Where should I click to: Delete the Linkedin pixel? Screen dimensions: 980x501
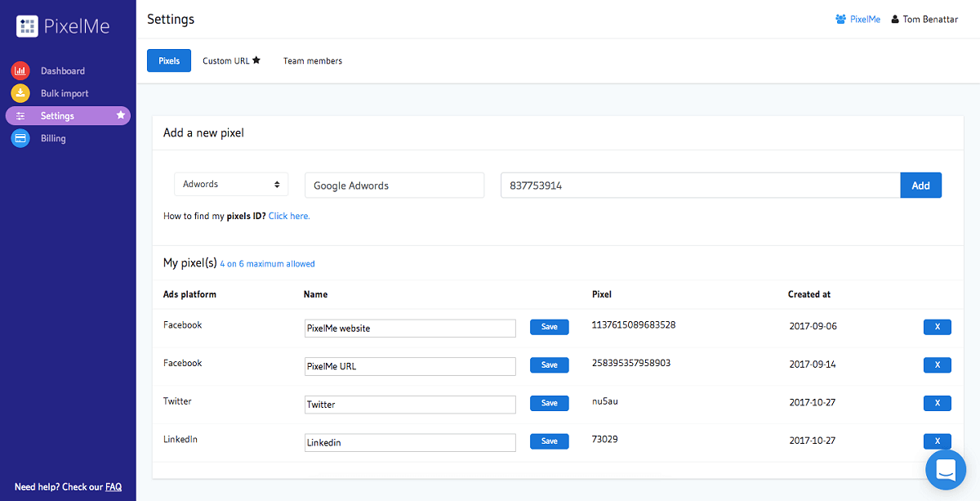pyautogui.click(x=938, y=441)
